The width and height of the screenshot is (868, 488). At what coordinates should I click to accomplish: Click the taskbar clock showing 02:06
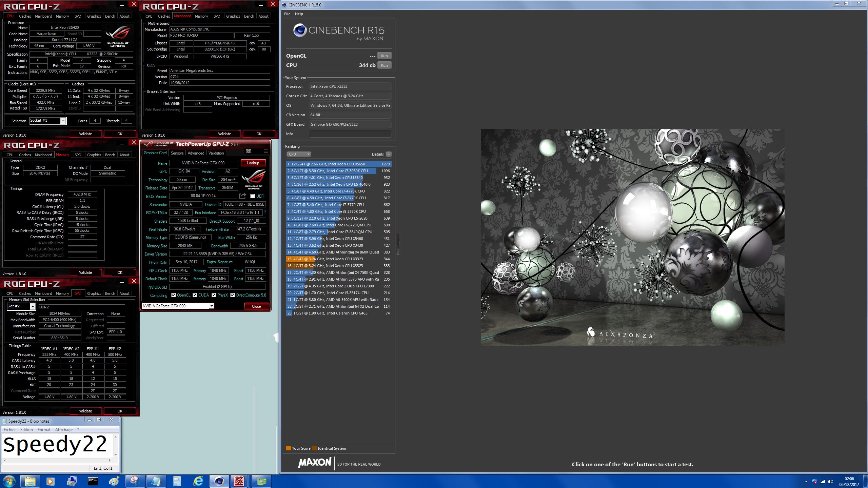[849, 479]
